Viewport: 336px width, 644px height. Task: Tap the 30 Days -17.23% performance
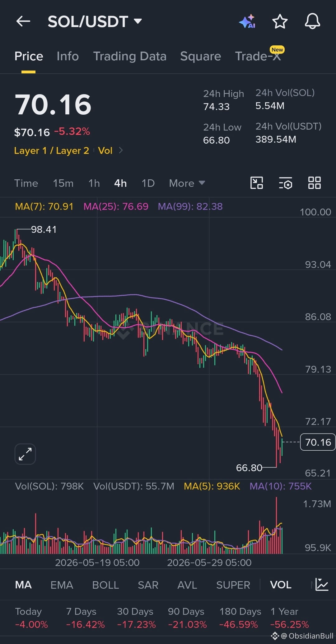[x=136, y=618]
